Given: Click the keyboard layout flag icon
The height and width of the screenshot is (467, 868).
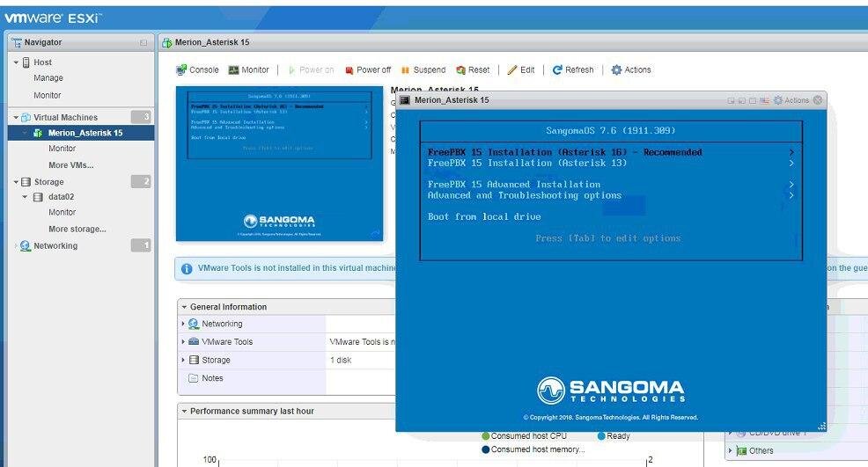Looking at the screenshot, I should (764, 101).
